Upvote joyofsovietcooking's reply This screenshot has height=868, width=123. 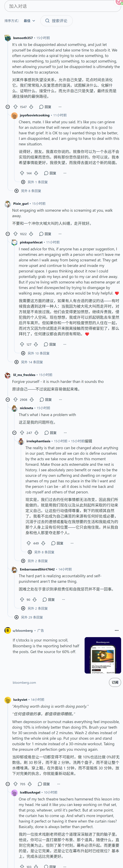point(22,173)
